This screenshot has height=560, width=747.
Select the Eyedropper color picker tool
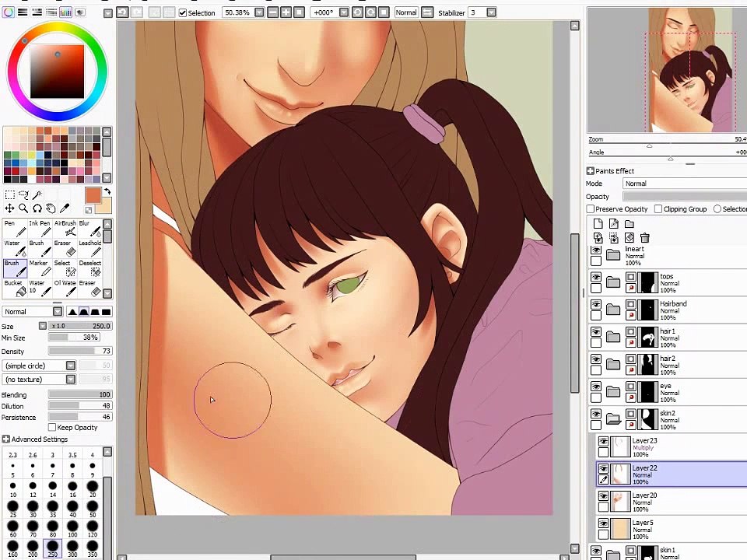tap(65, 208)
